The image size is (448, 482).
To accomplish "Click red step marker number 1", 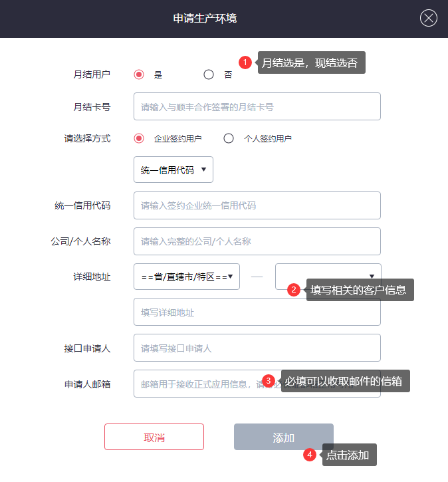I will click(245, 62).
